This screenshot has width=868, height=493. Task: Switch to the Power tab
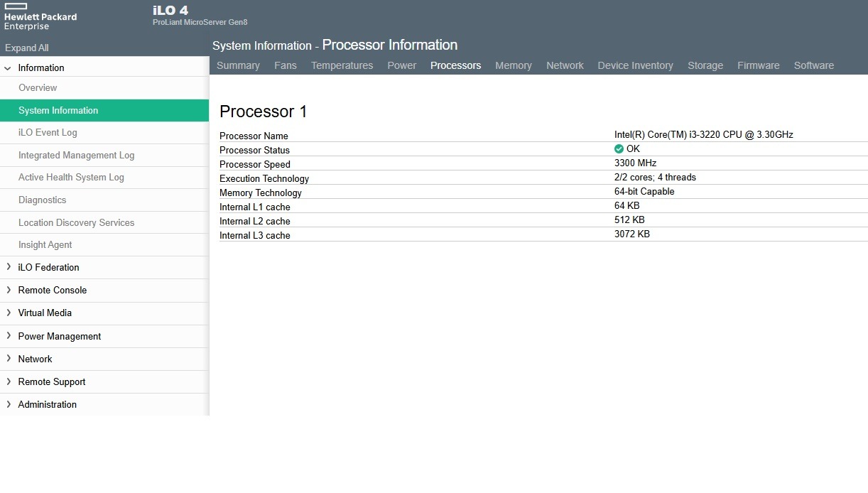point(402,65)
